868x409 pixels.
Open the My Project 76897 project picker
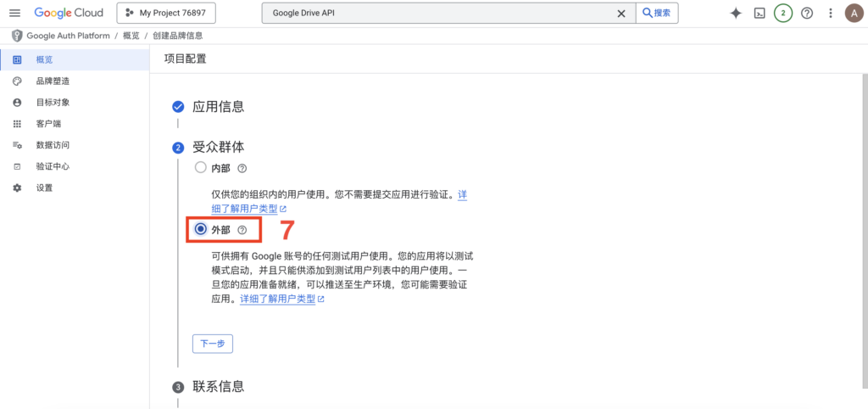166,14
